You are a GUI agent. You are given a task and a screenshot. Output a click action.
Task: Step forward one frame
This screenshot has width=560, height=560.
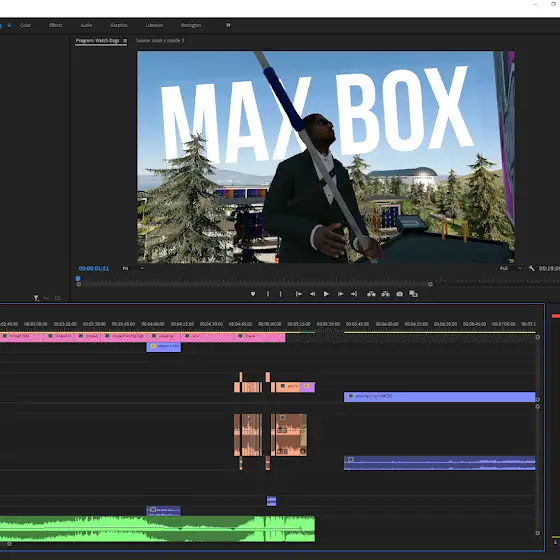340,294
